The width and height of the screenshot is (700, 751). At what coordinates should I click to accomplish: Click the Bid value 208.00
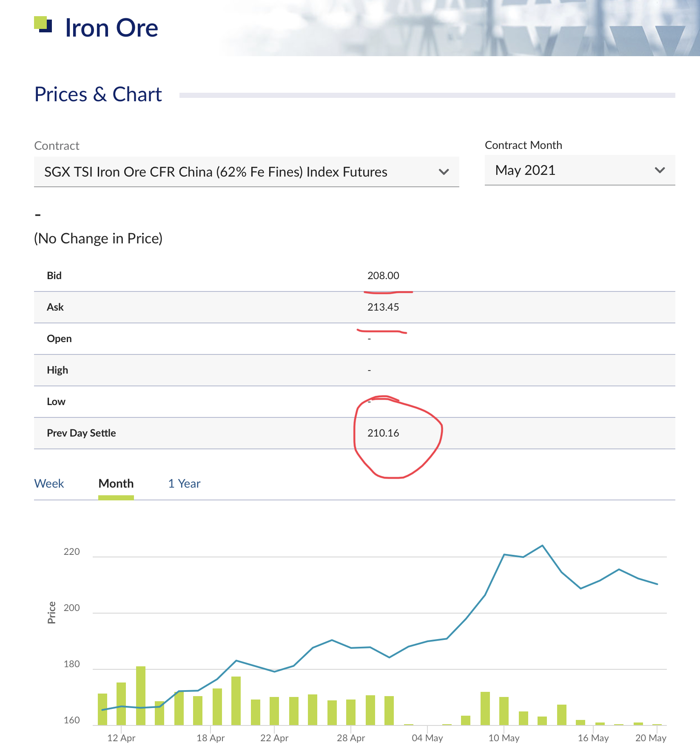(383, 276)
